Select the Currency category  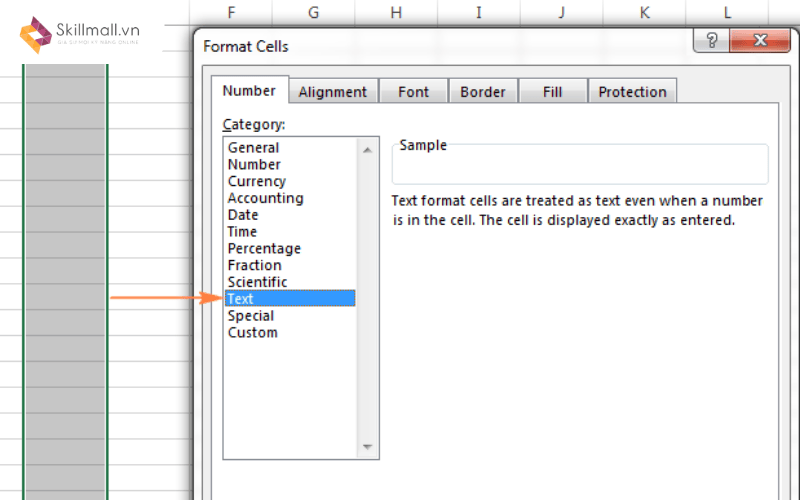[x=290, y=181]
